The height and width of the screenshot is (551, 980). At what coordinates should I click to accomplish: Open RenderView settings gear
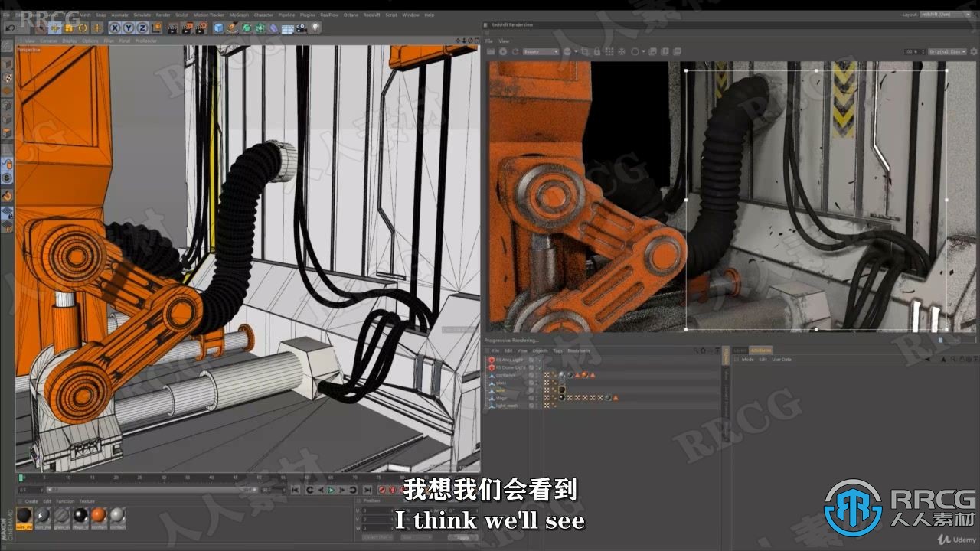(x=973, y=51)
